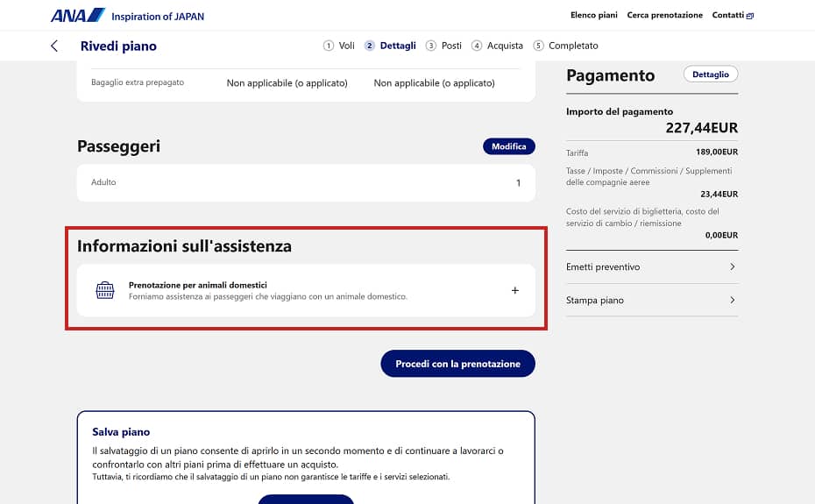
Task: Go to step 3 Posti
Action: pyautogui.click(x=443, y=46)
